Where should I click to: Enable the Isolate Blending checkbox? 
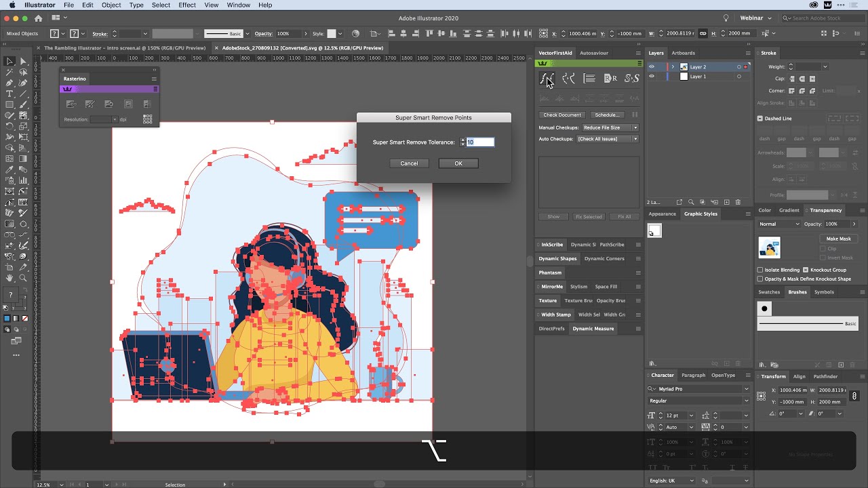(760, 270)
